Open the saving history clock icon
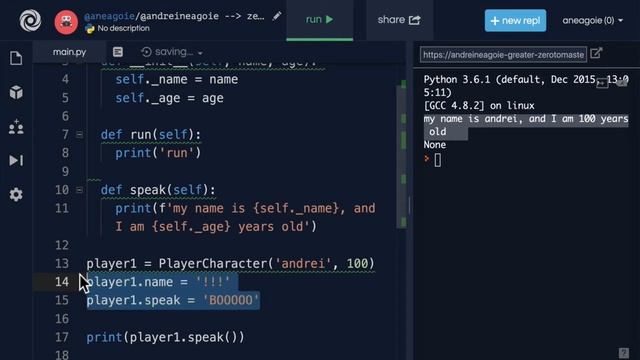This screenshot has width=640, height=360. tap(146, 52)
